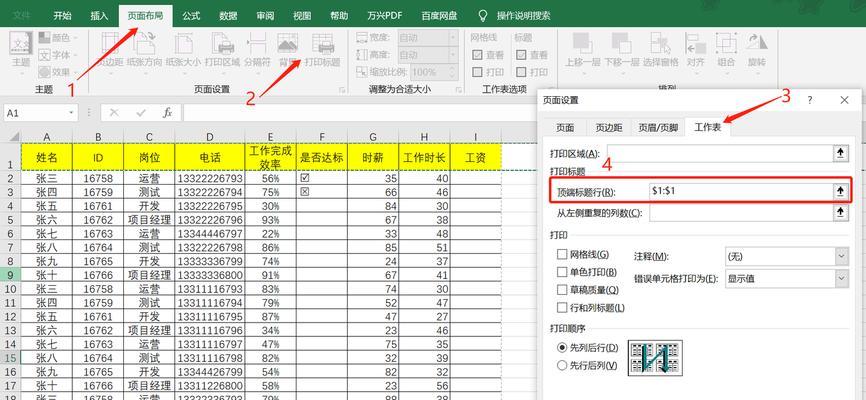866x400 pixels.
Task: Click the 顶端标题行 range collapse arrow button
Action: [840, 191]
